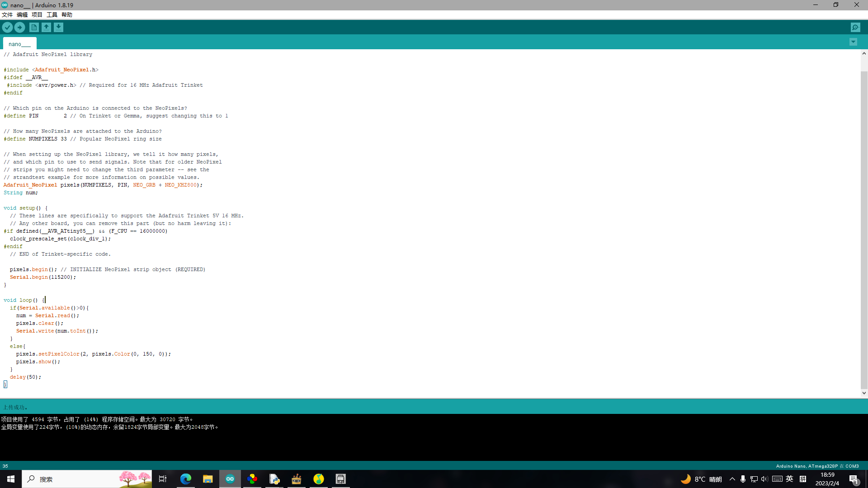Click the touch keyboard tray icon
868x488 pixels.
click(x=777, y=479)
